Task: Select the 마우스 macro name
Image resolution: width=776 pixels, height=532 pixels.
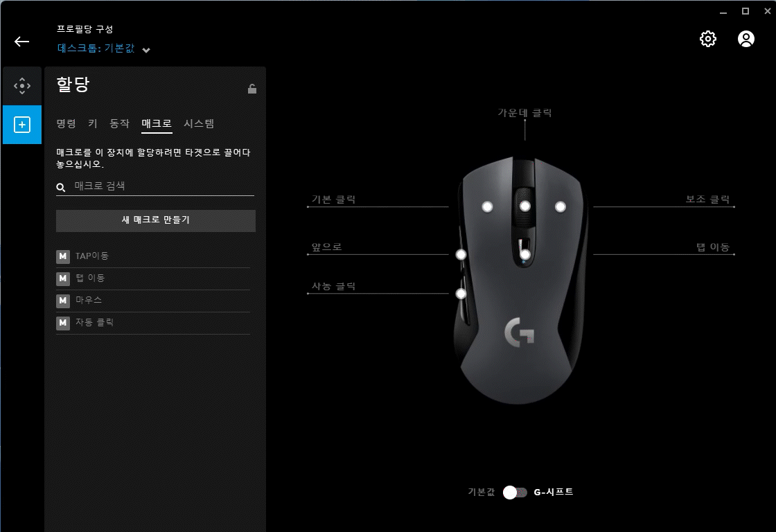Action: tap(89, 300)
